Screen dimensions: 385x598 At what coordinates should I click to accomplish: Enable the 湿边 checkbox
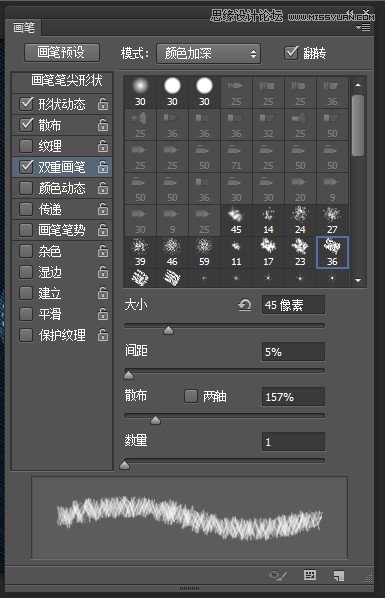(x=26, y=272)
